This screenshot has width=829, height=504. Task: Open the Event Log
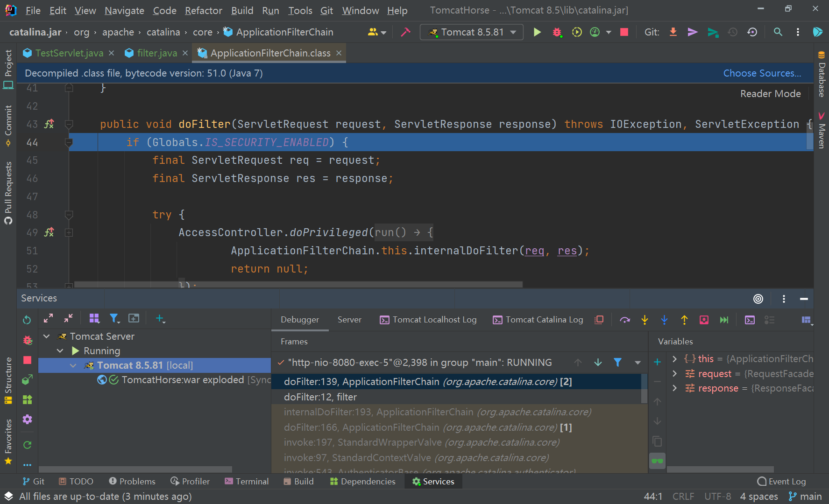[x=781, y=482]
